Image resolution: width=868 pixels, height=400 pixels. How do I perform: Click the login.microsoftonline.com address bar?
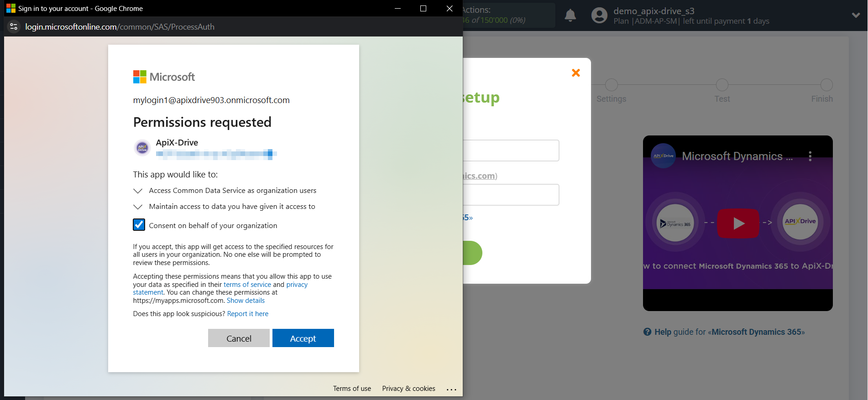120,27
